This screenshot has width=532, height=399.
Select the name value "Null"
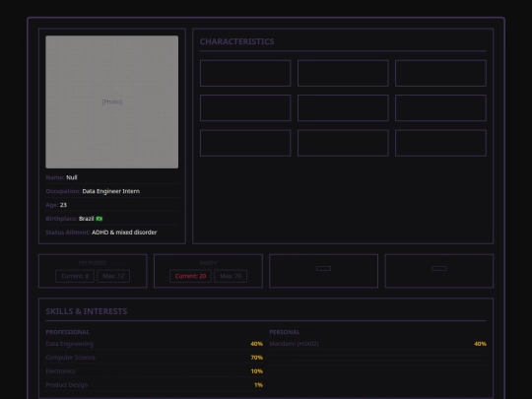[x=72, y=177]
